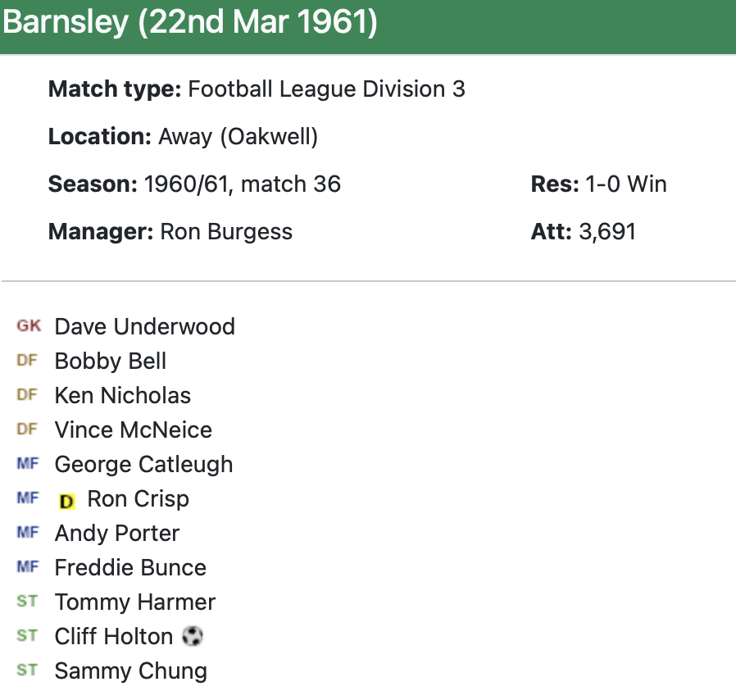Click the ST icon beside Sammy Chung

tap(28, 670)
